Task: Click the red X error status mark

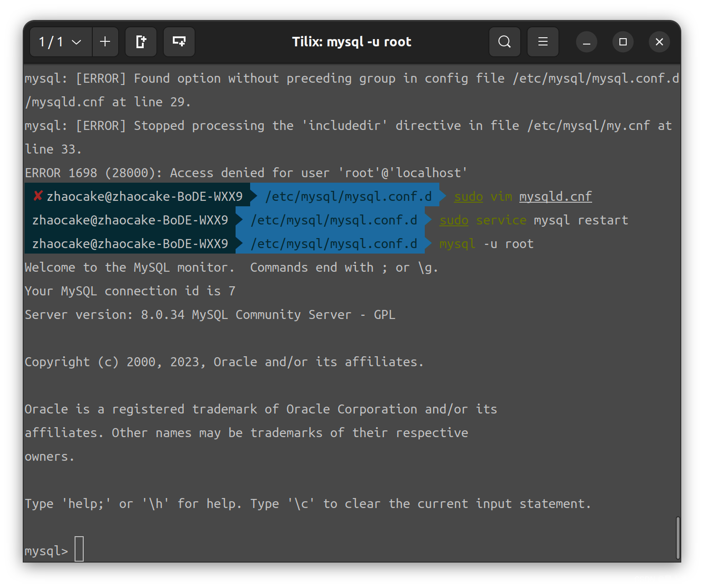Action: (x=38, y=196)
